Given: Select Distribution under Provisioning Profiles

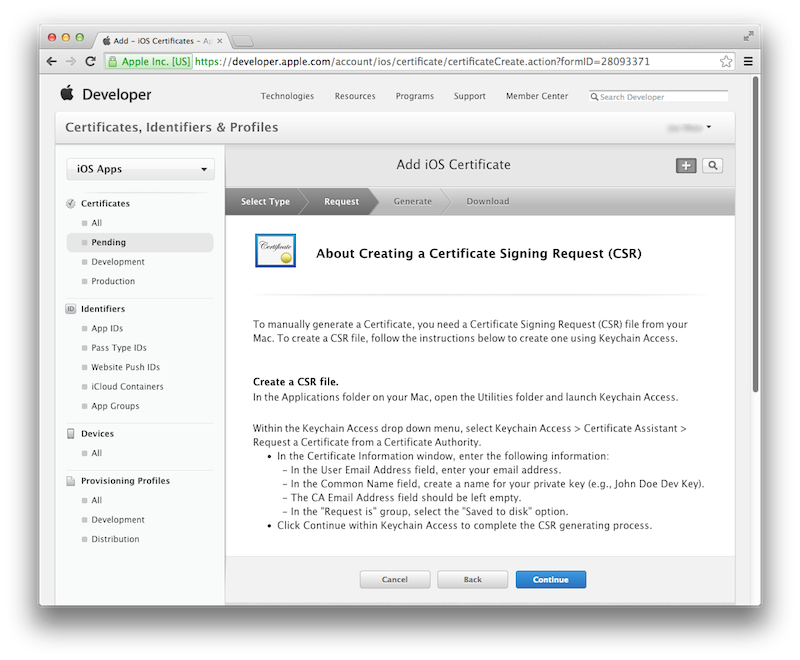Looking at the screenshot, I should click(x=115, y=539).
